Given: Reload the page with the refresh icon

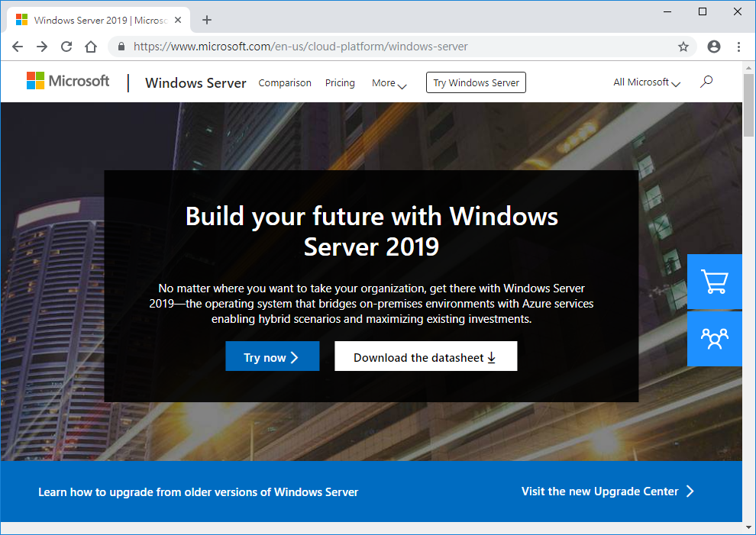Looking at the screenshot, I should [x=66, y=47].
